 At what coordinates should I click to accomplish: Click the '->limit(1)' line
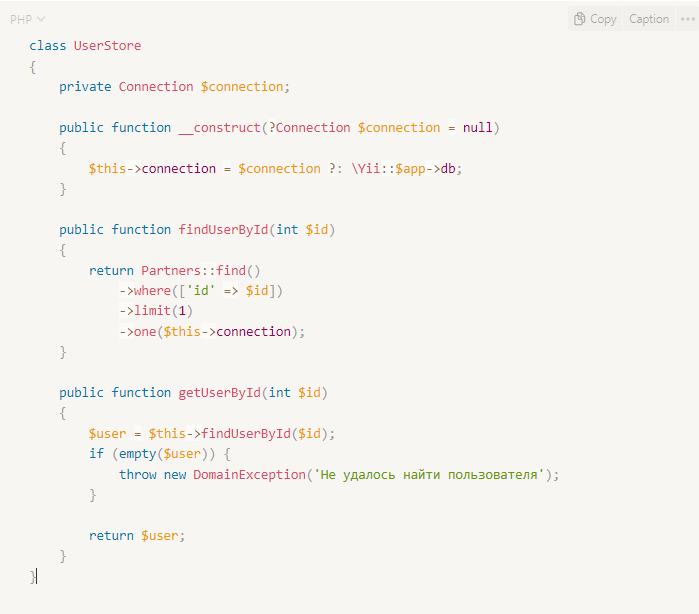156,311
